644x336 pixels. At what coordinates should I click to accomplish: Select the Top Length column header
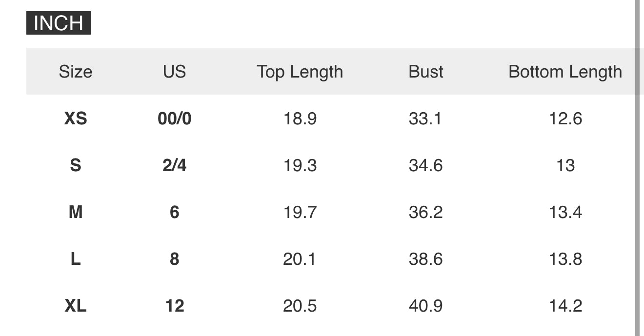point(300,72)
